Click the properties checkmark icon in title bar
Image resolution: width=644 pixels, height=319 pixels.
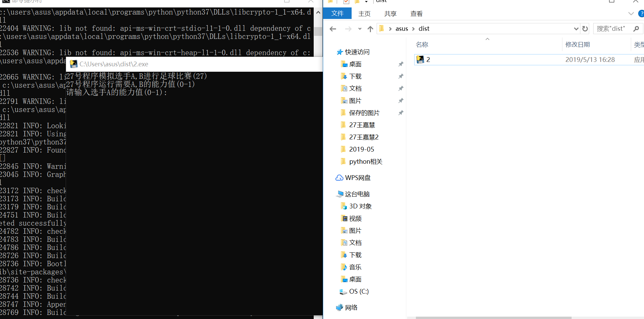[346, 2]
